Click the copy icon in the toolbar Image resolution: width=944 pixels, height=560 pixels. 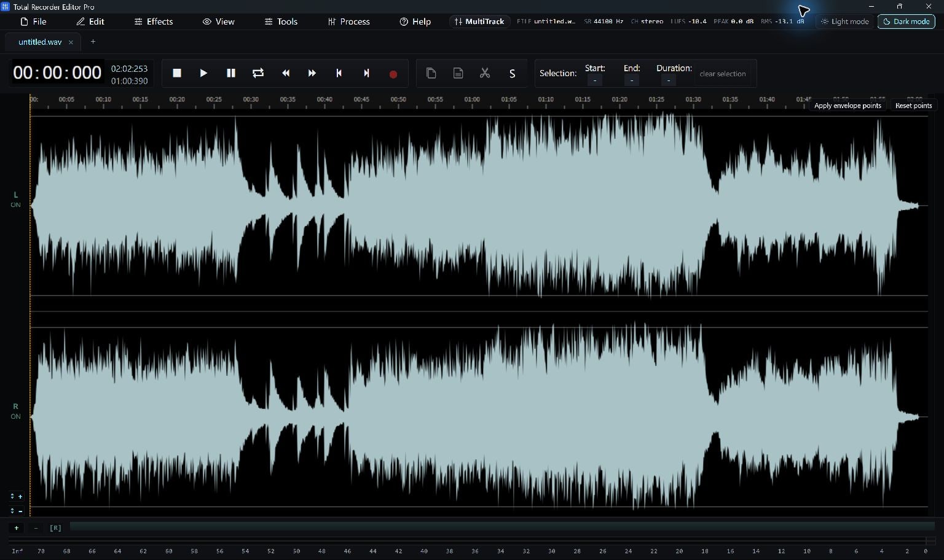click(431, 73)
